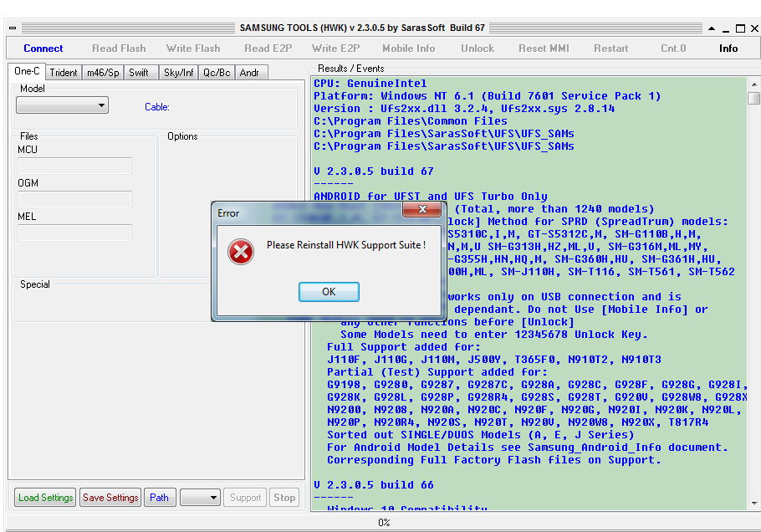
Task: Click the red error icon in dialog
Action: pyautogui.click(x=241, y=252)
